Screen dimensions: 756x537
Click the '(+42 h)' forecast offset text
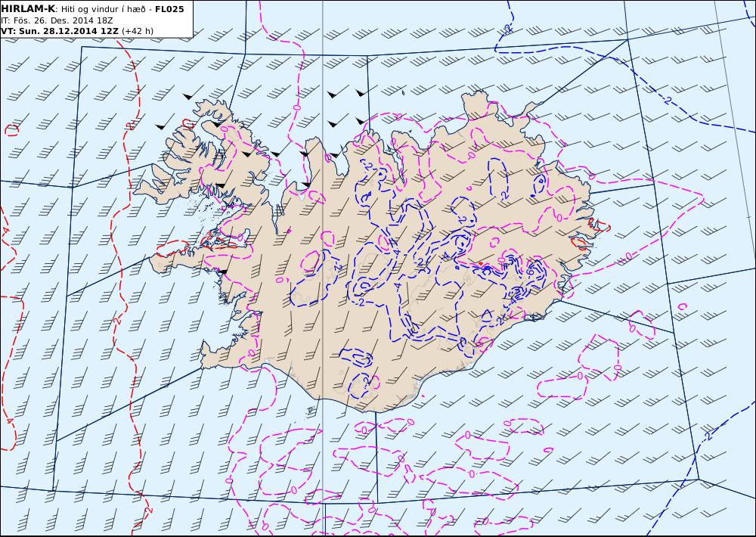(x=138, y=31)
